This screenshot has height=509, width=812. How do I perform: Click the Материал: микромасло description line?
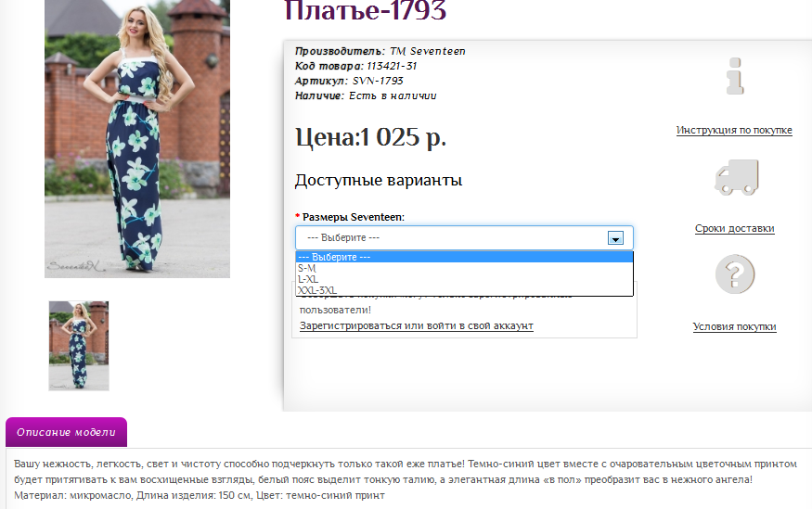pyautogui.click(x=200, y=495)
